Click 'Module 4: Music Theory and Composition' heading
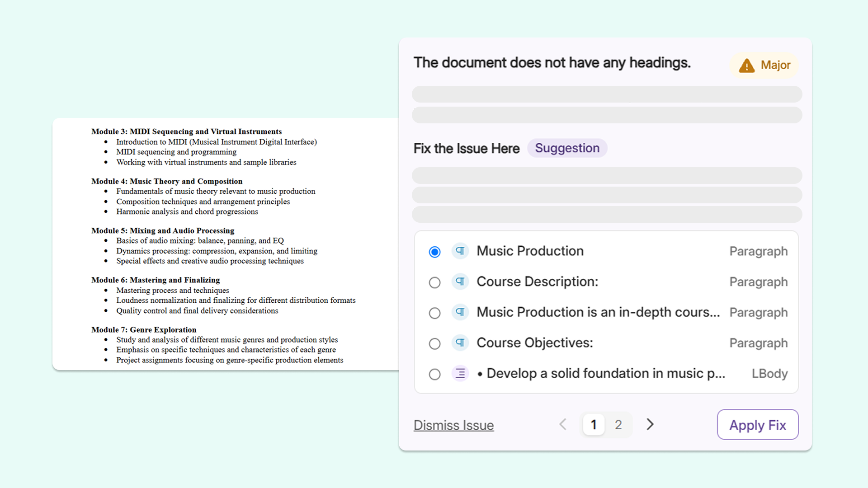This screenshot has height=488, width=868. pos(167,181)
